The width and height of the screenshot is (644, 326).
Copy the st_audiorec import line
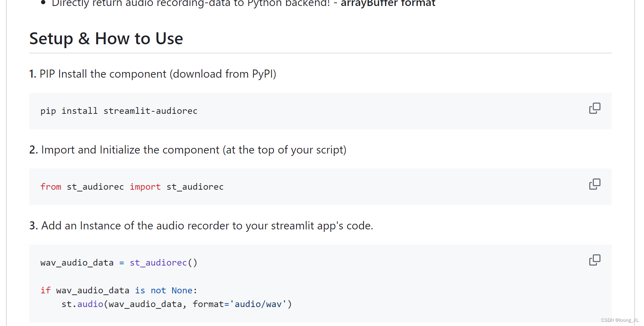click(x=595, y=184)
